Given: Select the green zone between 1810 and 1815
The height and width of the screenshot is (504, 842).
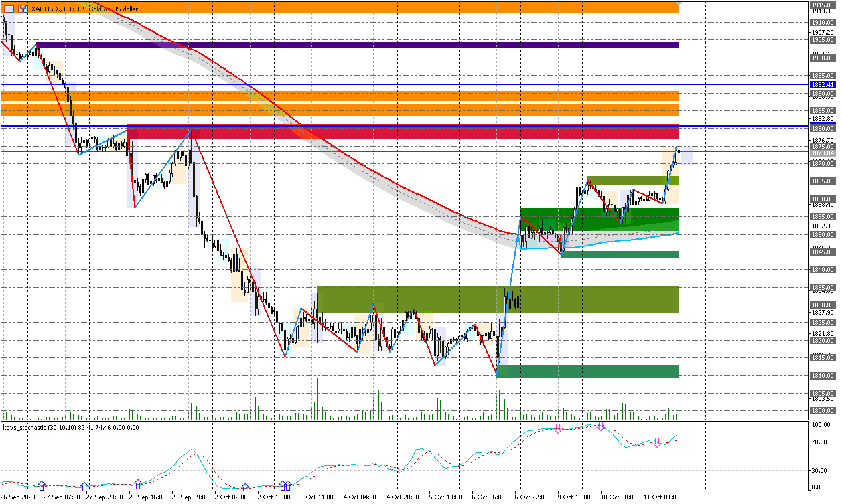Looking at the screenshot, I should pos(587,371).
